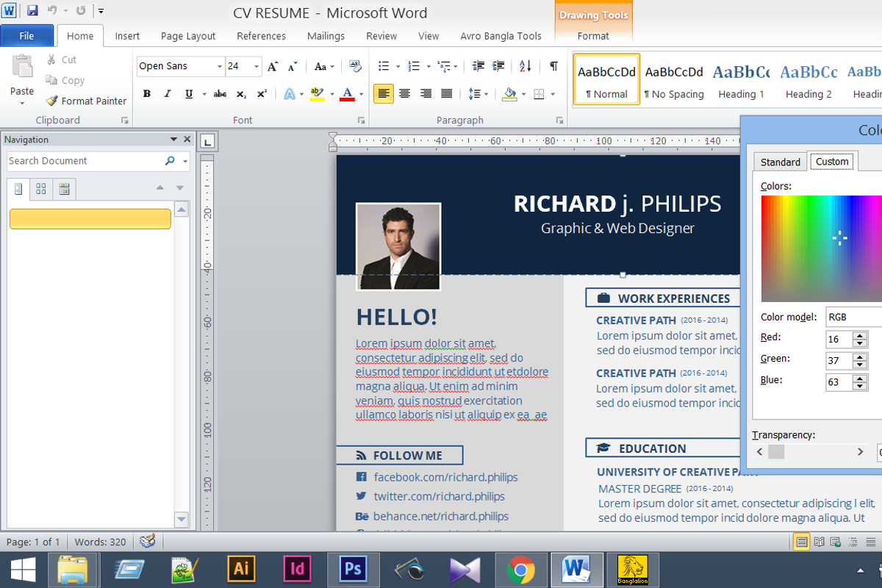The width and height of the screenshot is (882, 588).
Task: Click the color spectrum picker area
Action: 822,248
